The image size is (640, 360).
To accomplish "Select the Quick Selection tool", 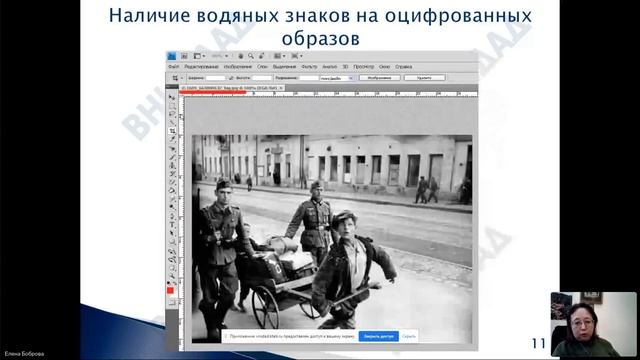I will [x=172, y=122].
